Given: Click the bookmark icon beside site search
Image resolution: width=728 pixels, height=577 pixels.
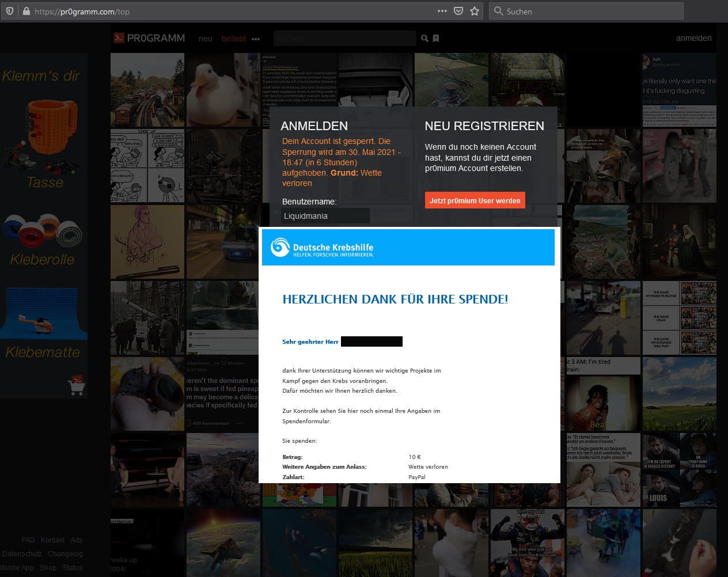Looking at the screenshot, I should 436,39.
